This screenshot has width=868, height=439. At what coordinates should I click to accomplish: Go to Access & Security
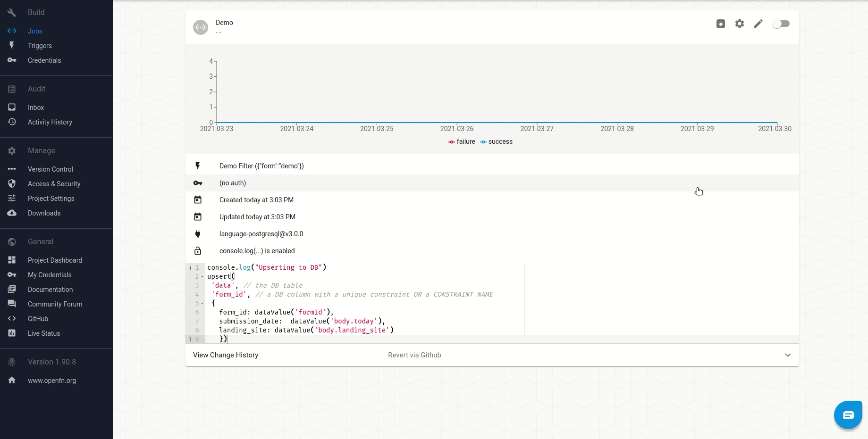pyautogui.click(x=54, y=184)
